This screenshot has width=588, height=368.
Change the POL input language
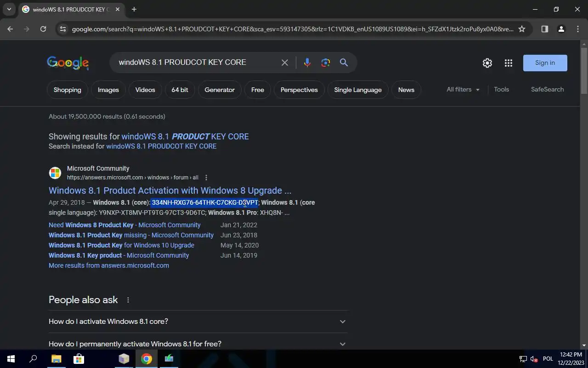[548, 359]
